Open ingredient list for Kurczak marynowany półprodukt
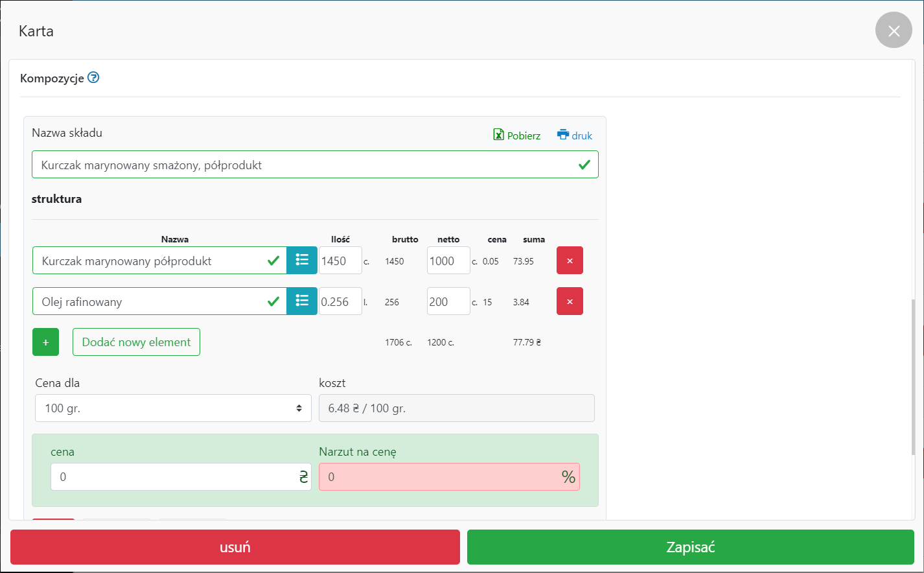 point(302,261)
